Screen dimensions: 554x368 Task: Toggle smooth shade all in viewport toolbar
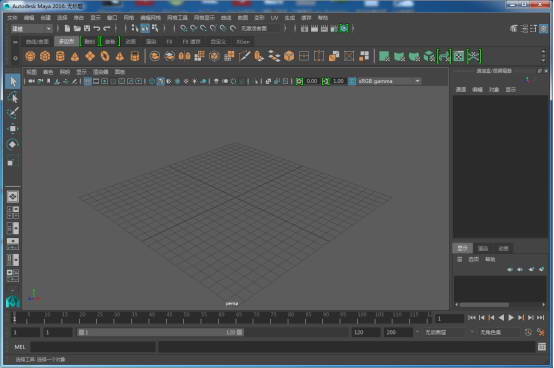point(161,82)
